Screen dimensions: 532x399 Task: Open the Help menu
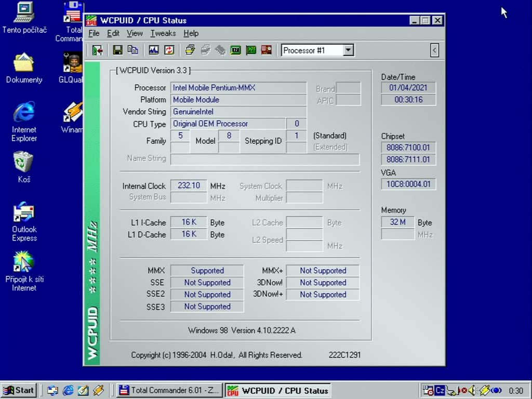[x=191, y=33]
